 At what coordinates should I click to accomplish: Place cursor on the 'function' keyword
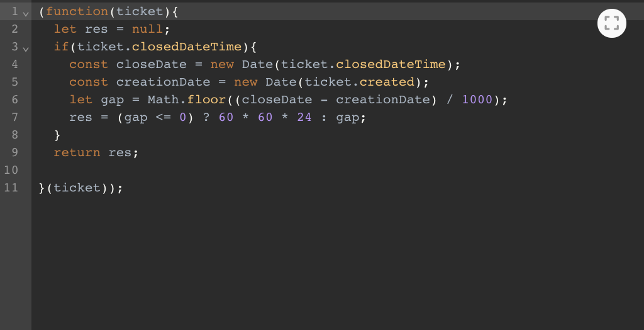pyautogui.click(x=77, y=11)
